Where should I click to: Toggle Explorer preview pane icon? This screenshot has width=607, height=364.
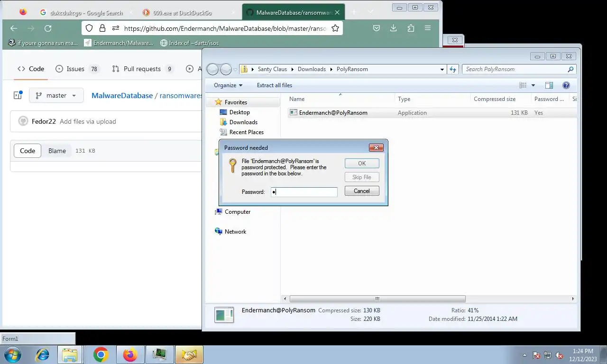549,85
